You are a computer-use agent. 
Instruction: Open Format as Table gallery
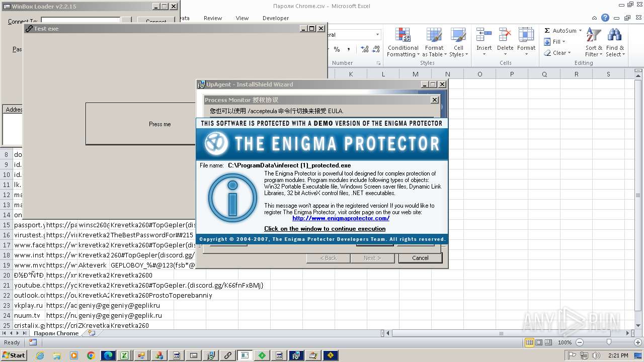point(434,43)
